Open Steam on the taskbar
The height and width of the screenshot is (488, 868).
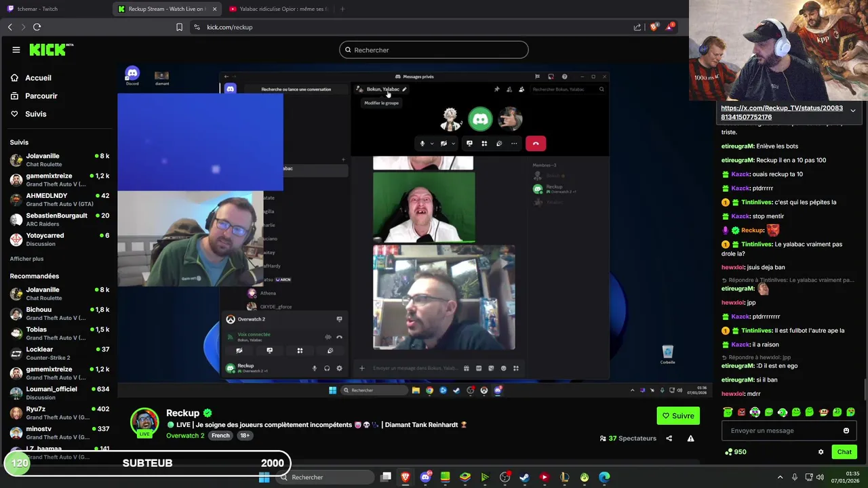click(524, 477)
